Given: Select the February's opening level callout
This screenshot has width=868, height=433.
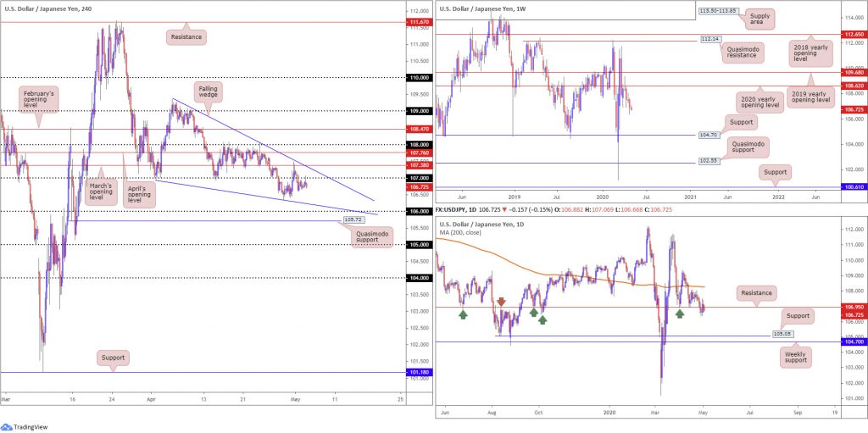Looking at the screenshot, I should click(x=37, y=100).
